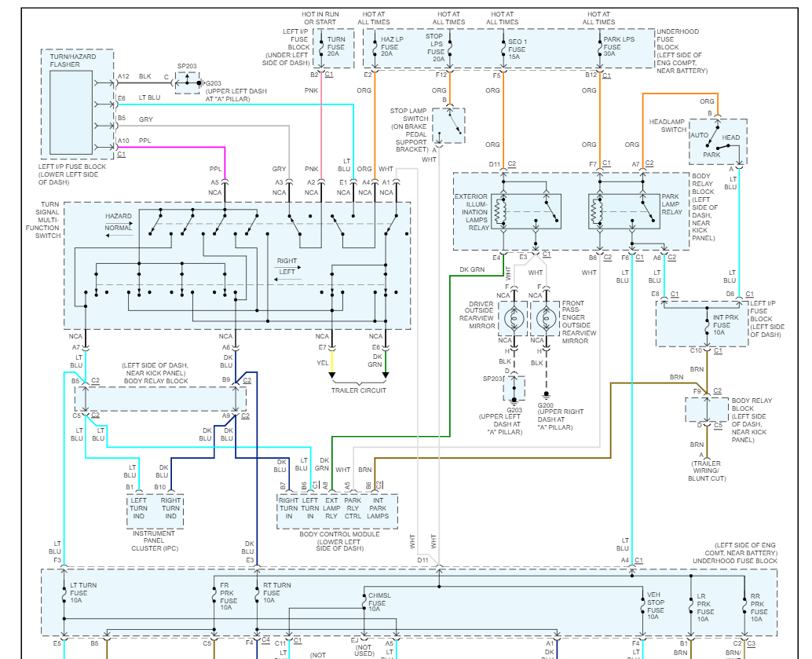
Task: Select the TURN FUSE 20A label
Action: click(x=336, y=46)
